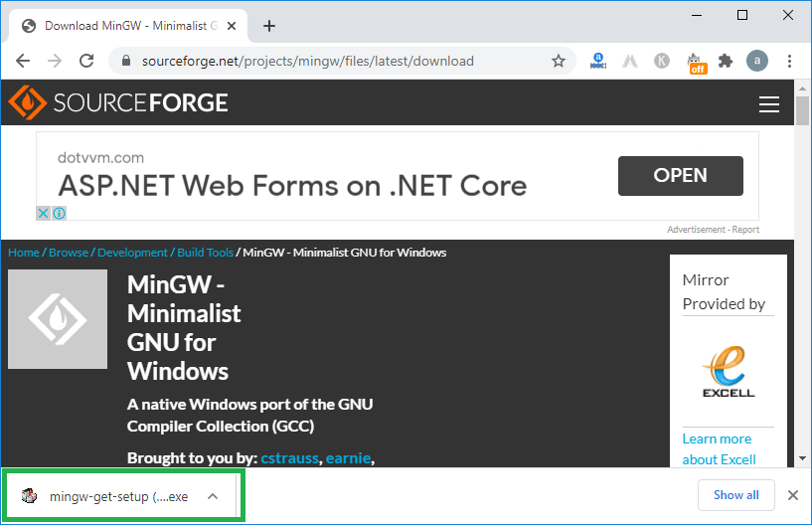
Task: Open the cstrauss contributor link
Action: (289, 458)
